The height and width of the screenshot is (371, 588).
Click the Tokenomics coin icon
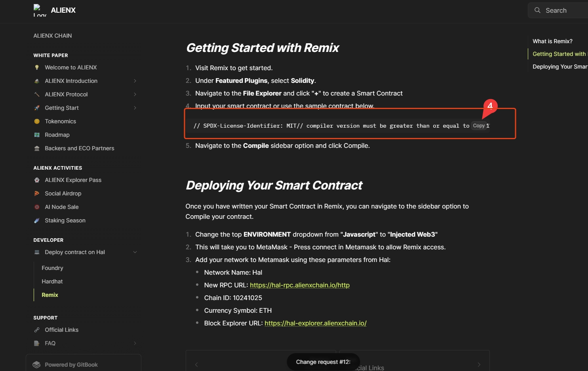[x=37, y=121]
